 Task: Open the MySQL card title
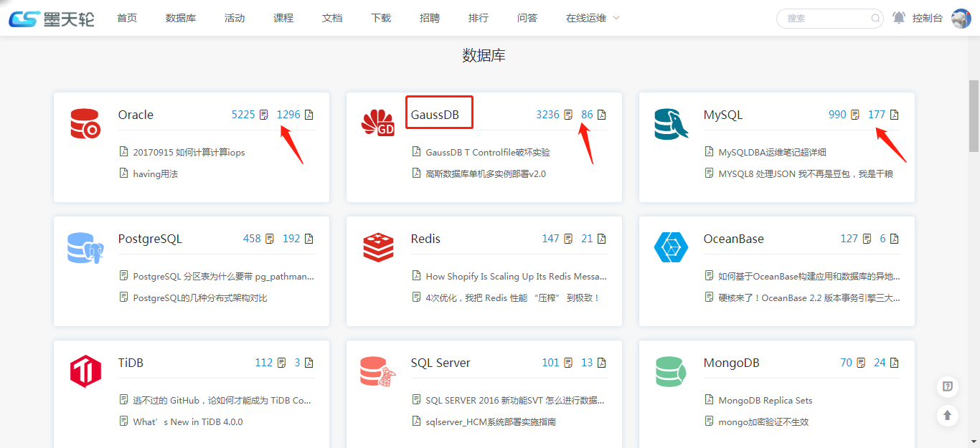click(x=723, y=115)
